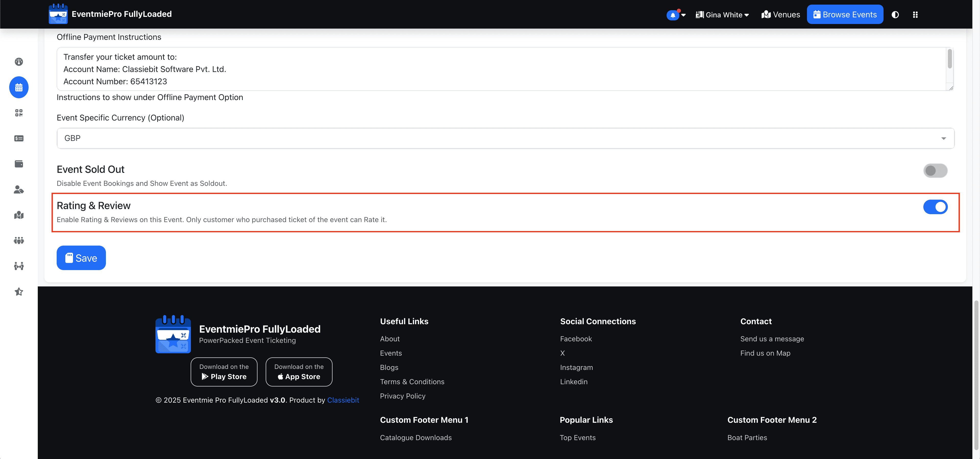This screenshot has height=459, width=980.
Task: Open the half-star reviews sidebar icon
Action: (19, 292)
